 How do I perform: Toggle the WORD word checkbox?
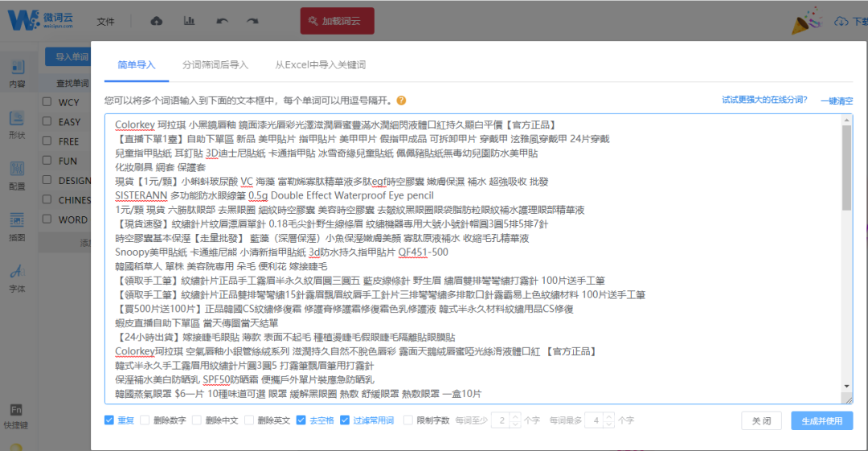click(x=47, y=219)
